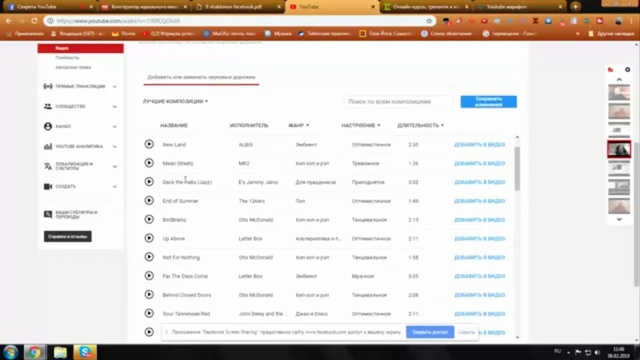
Task: Add Mean Streetz to video
Action: tap(480, 163)
